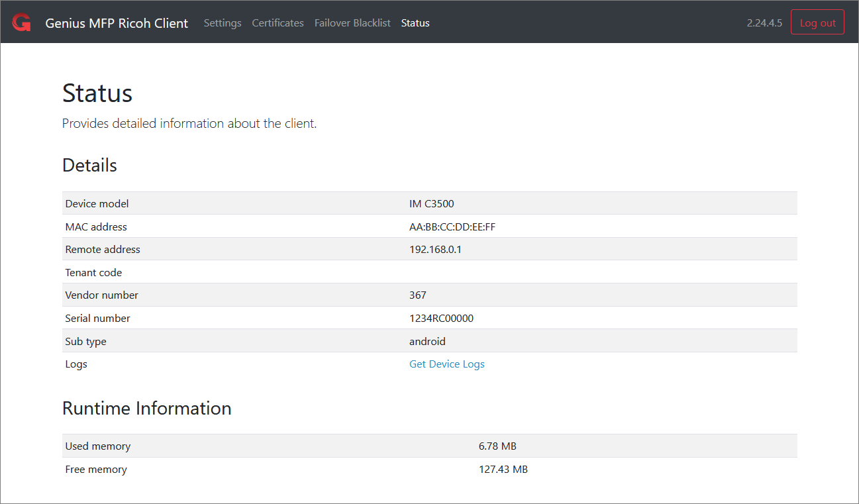The width and height of the screenshot is (859, 504).
Task: Click the Used memory label
Action: pos(97,446)
